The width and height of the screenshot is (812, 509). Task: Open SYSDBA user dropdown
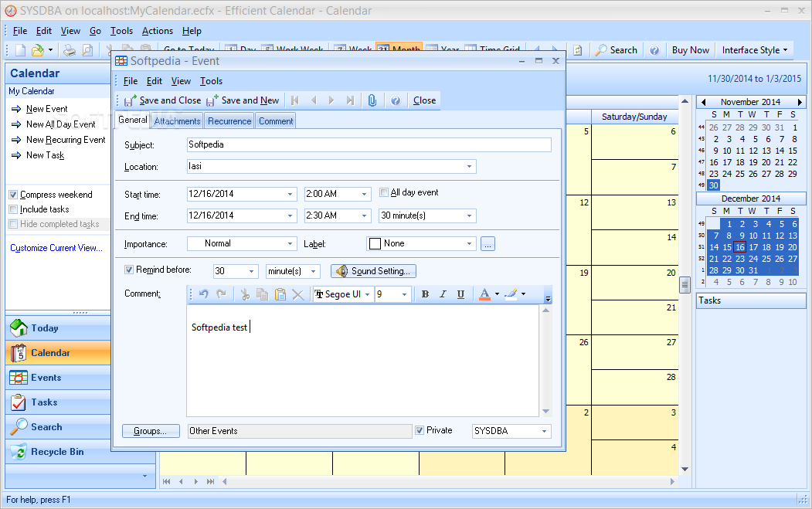tap(544, 431)
